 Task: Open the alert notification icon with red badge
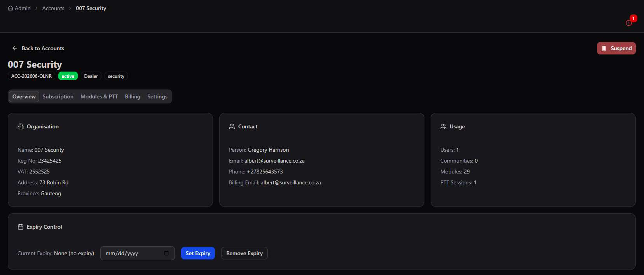(629, 23)
